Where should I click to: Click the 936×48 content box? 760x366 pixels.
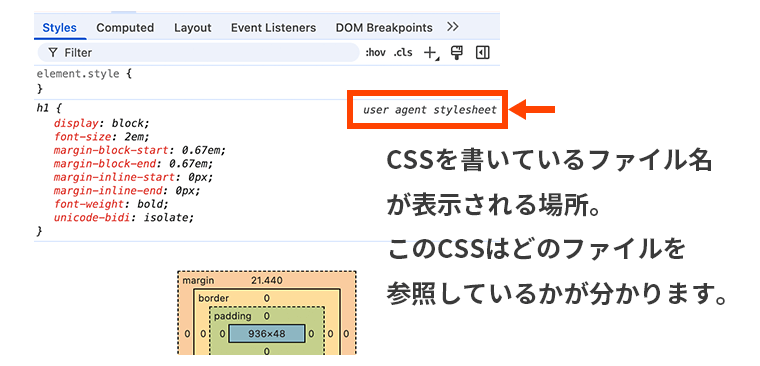pyautogui.click(x=267, y=334)
